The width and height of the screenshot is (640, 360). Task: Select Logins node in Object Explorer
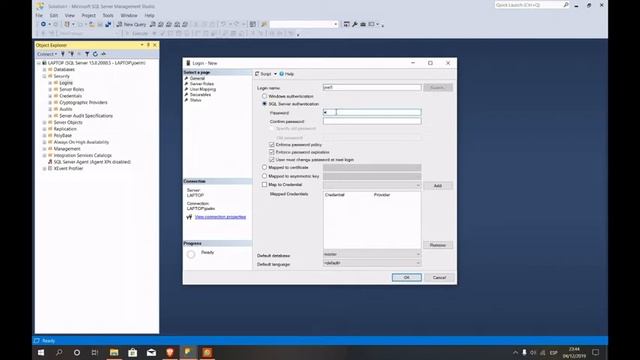coord(66,83)
